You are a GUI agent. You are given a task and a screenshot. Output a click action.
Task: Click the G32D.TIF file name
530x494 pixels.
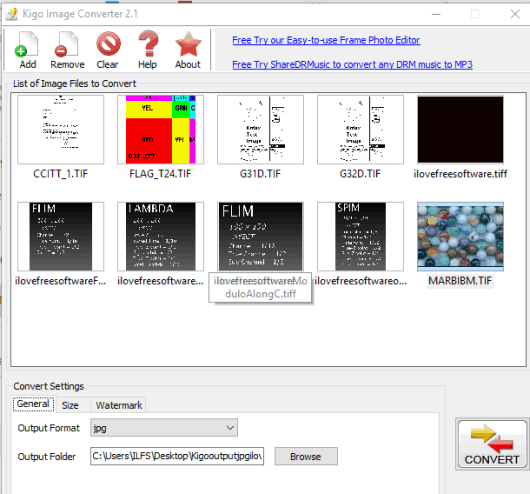[x=360, y=174]
